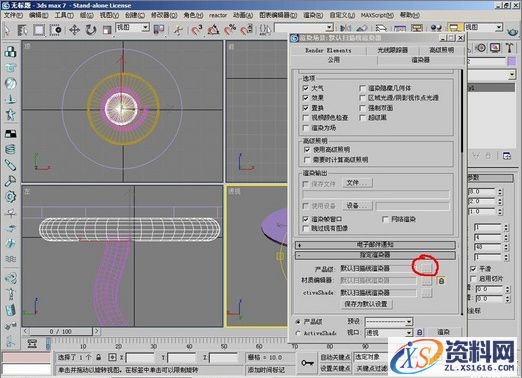Open the MAXScript menu
522x378 pixels.
click(377, 15)
